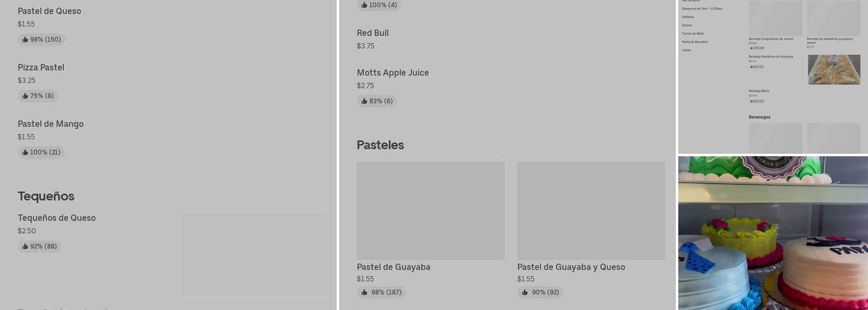Open the Pasta de Bocadito category
868x310 pixels.
[694, 42]
